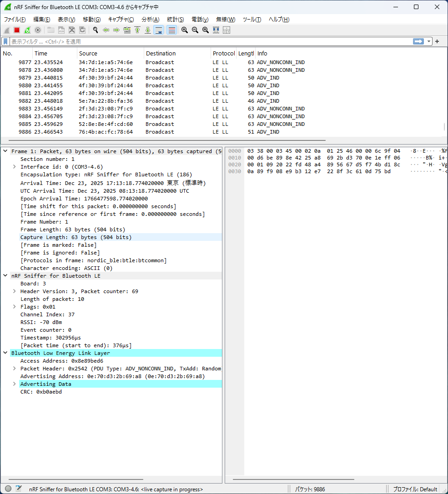Open the 統計(S) menu
This screenshot has width=448, height=494.
175,20
